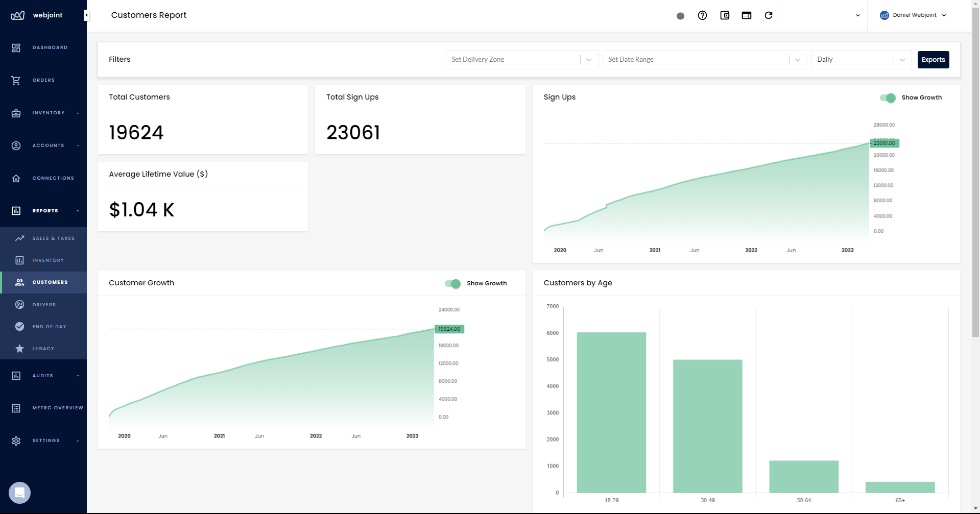Open the chat support bubble
The width and height of the screenshot is (980, 514).
(19, 493)
